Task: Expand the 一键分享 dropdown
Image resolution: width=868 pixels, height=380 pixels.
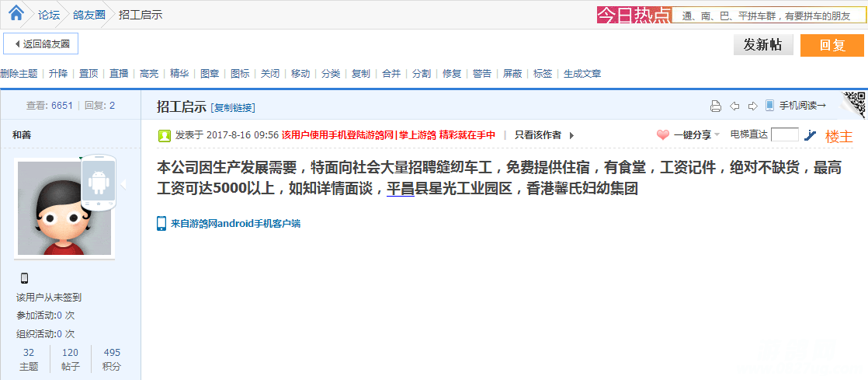Action: (x=717, y=135)
